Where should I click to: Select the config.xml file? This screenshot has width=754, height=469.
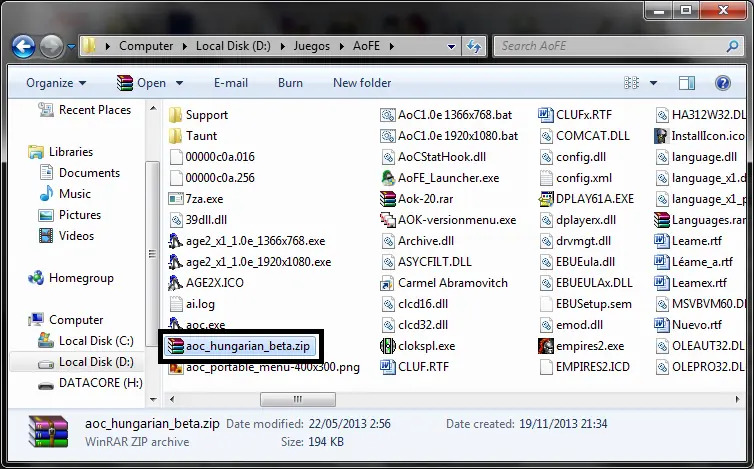576,178
